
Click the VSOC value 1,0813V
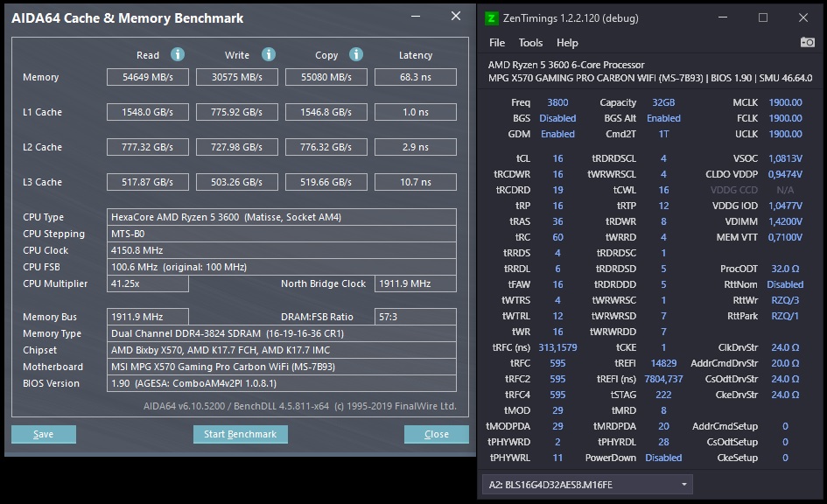(785, 158)
